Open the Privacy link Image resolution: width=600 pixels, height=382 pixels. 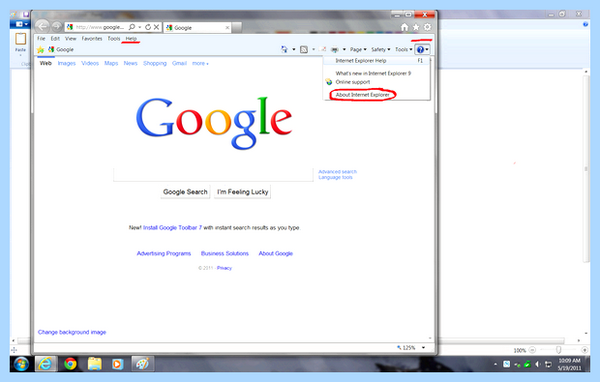coord(224,268)
